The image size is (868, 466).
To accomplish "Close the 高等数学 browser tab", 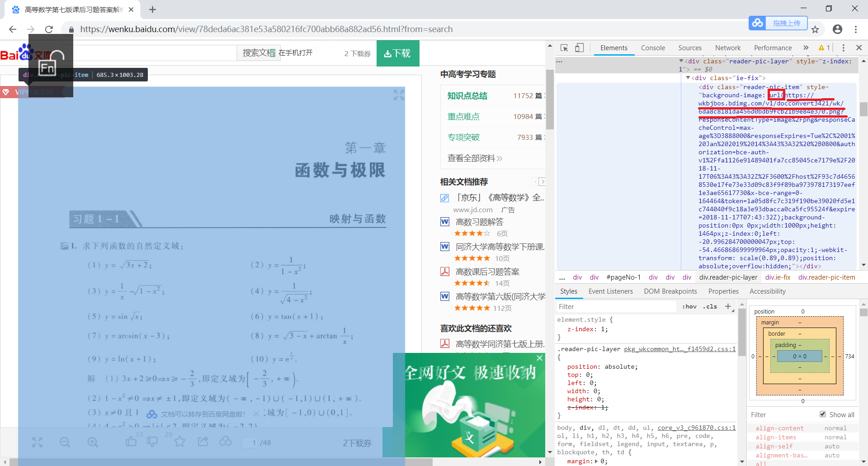I will [131, 10].
